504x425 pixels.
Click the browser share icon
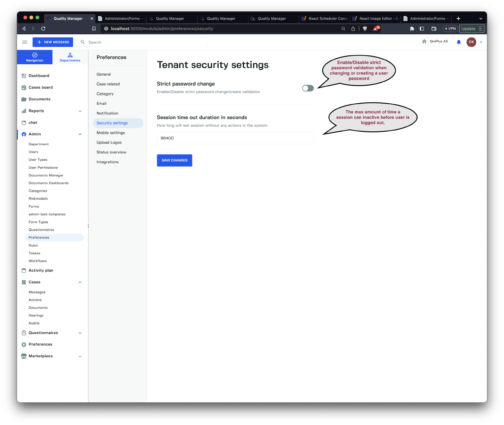353,29
